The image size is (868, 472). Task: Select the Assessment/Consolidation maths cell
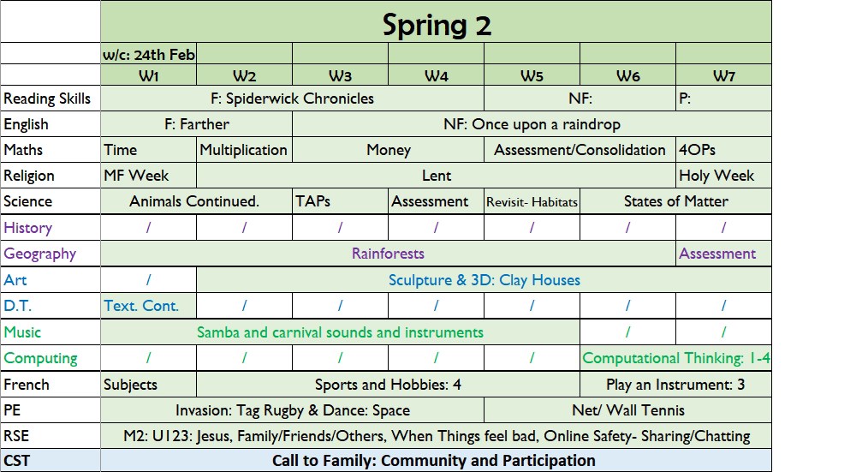[x=580, y=150]
